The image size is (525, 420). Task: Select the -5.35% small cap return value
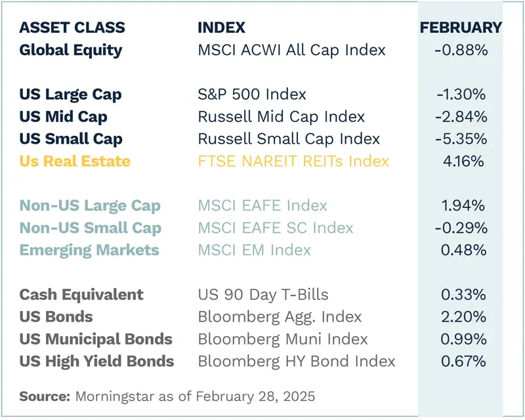[461, 139]
